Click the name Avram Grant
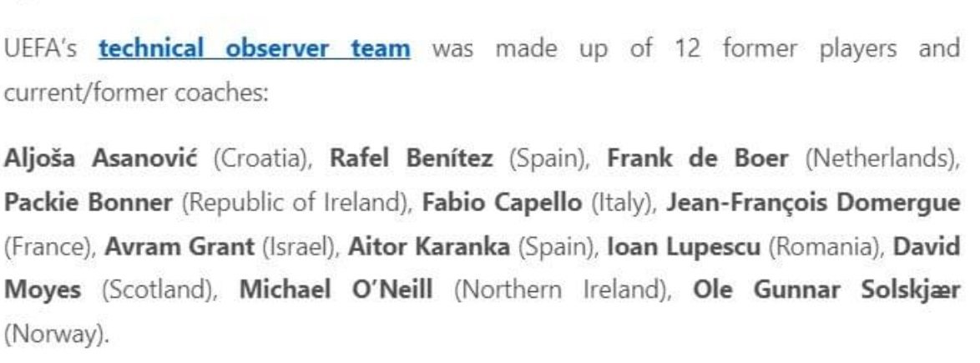This screenshot has height=363, width=980. point(179,247)
